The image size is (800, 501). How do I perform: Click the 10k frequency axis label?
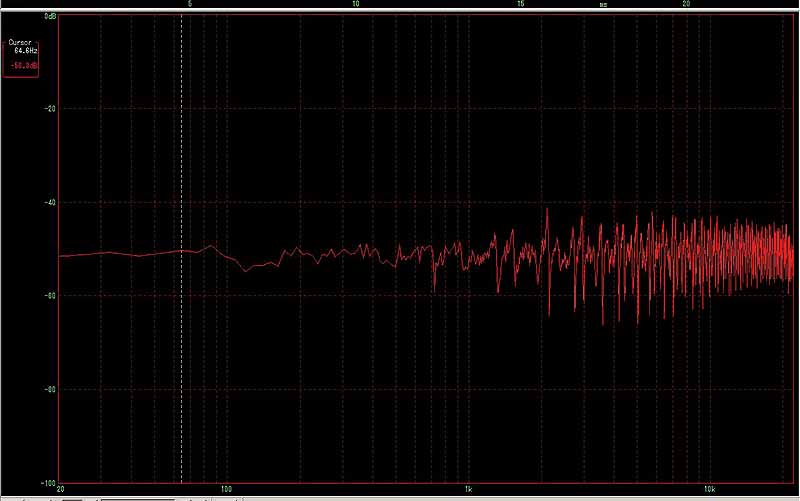pos(709,490)
